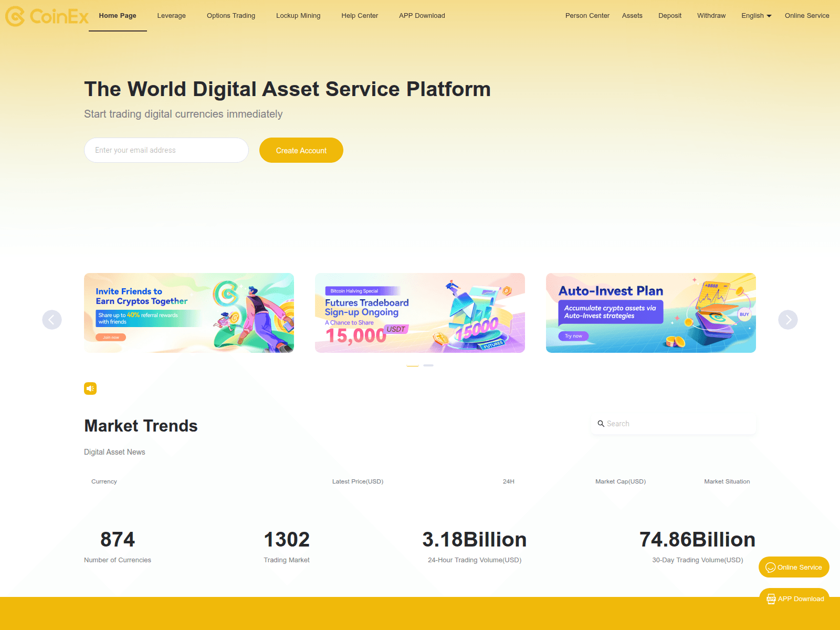The width and height of the screenshot is (840, 630).
Task: Click the email address input field
Action: 166,150
